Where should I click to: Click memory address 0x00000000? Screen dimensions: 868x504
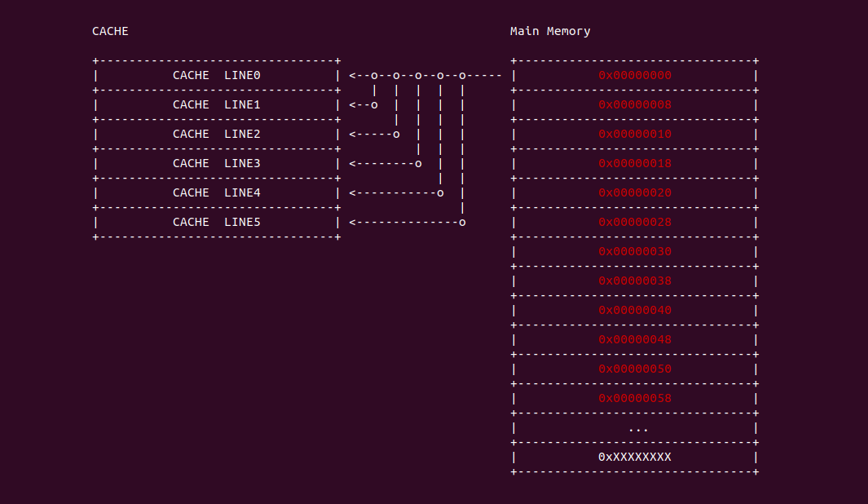click(635, 76)
